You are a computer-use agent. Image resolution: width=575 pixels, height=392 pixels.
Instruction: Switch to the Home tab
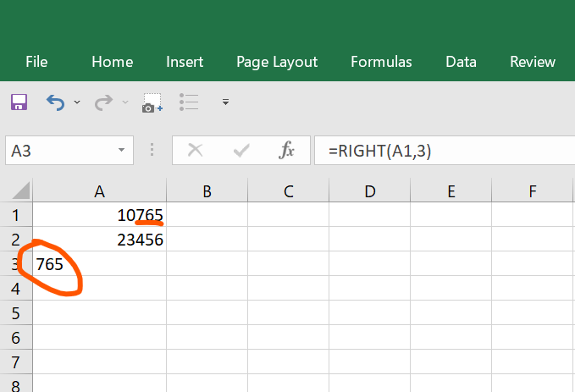113,62
